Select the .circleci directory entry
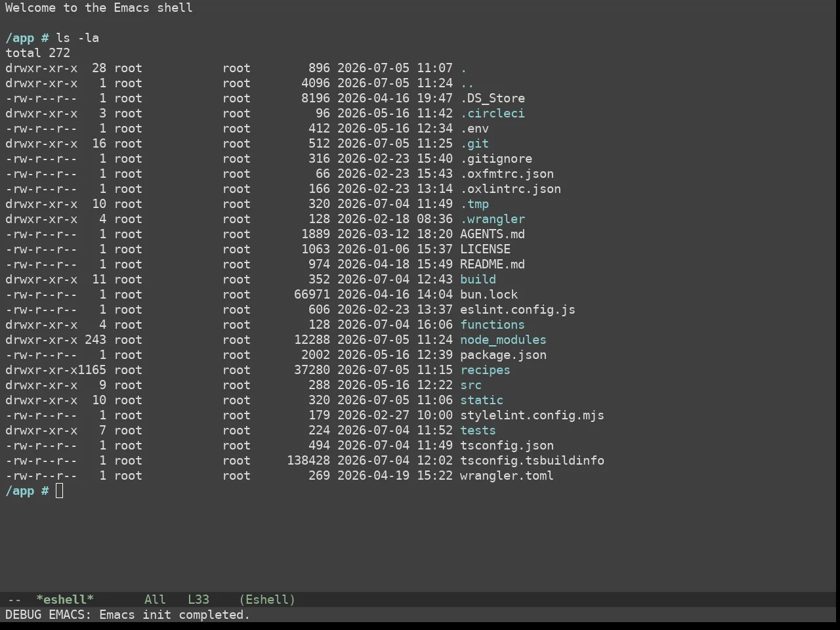The height and width of the screenshot is (630, 840). (492, 114)
